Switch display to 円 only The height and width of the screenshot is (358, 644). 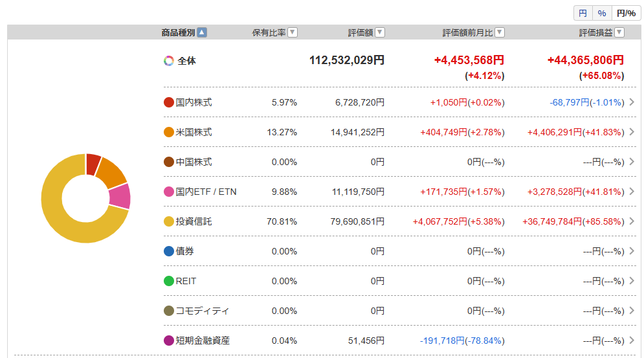click(x=583, y=14)
